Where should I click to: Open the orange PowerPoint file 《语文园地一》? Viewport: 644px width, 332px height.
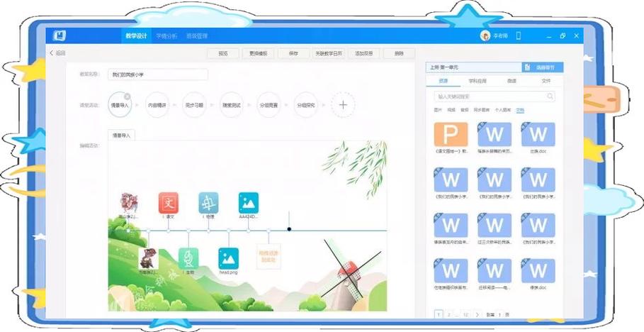(x=451, y=135)
